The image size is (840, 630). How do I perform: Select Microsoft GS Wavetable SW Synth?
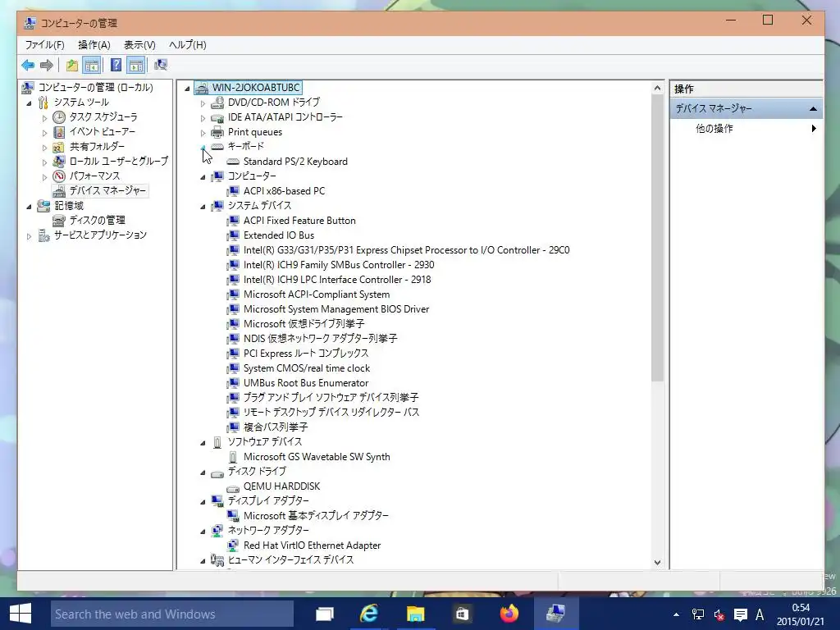point(317,457)
